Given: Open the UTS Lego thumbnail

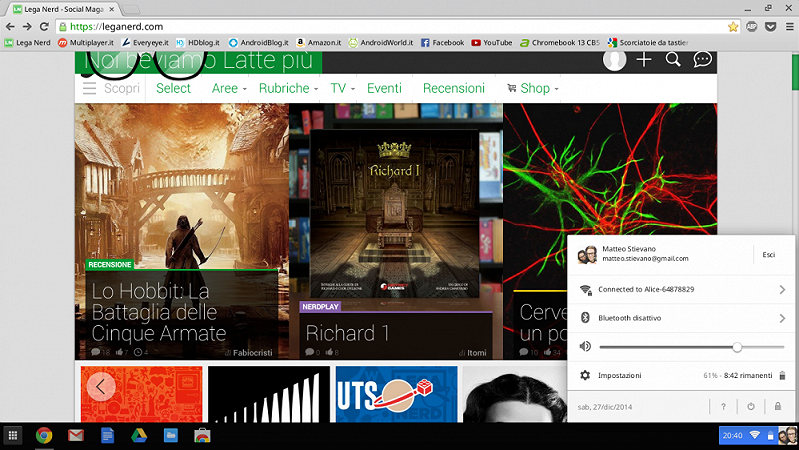Looking at the screenshot, I should [396, 394].
